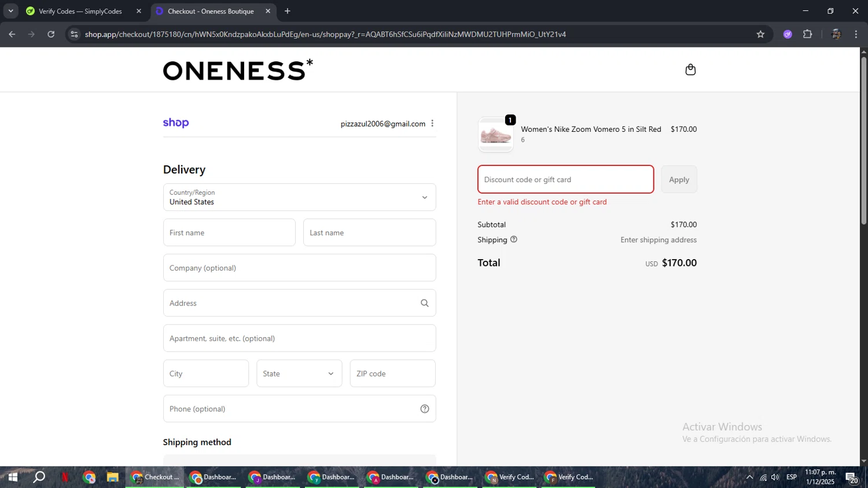This screenshot has height=488, width=868.
Task: Open the last Verify Codes taskbar window
Action: tap(569, 478)
